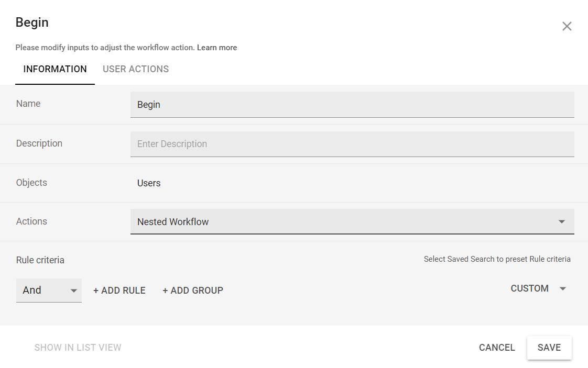Click the Name field containing Begin

(352, 105)
